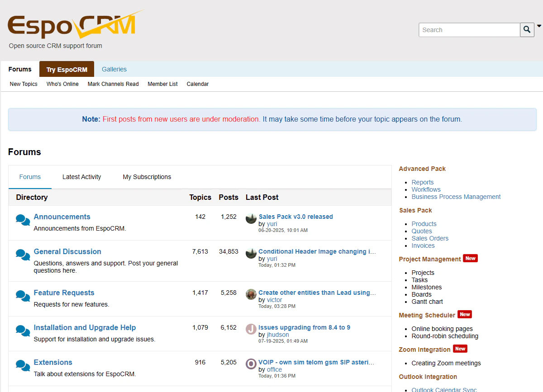The width and height of the screenshot is (543, 392).
Task: Open the Announcements forum
Action: pos(62,217)
